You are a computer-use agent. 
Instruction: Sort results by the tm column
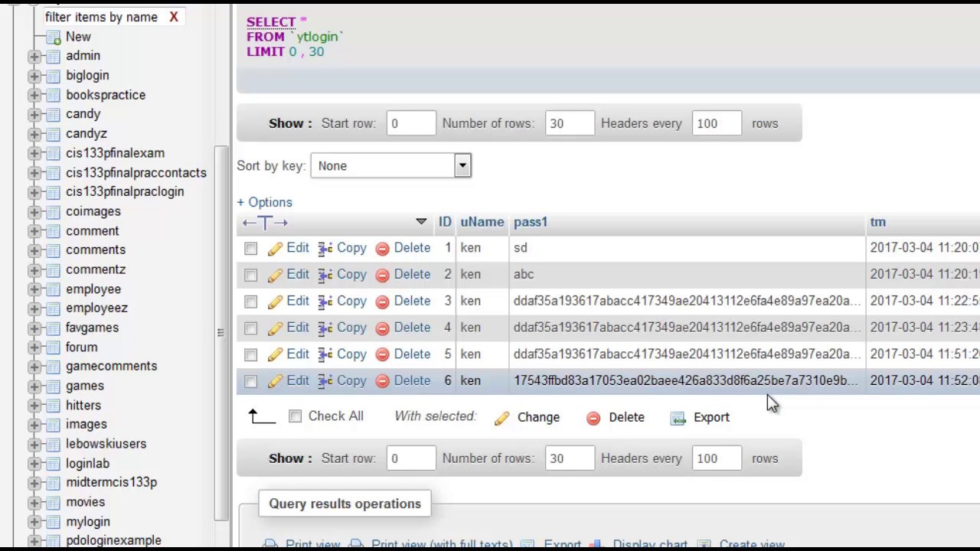tap(877, 222)
